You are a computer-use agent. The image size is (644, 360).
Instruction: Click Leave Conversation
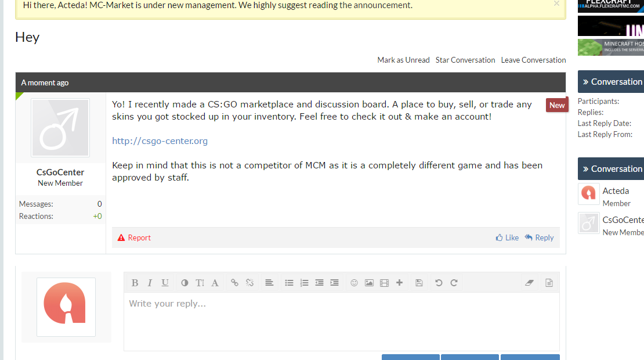[x=534, y=60]
